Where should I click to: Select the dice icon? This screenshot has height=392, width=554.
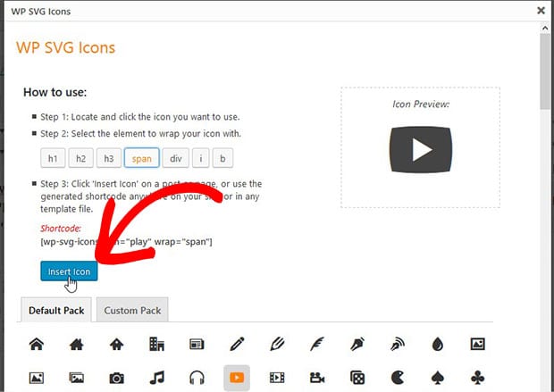357,378
